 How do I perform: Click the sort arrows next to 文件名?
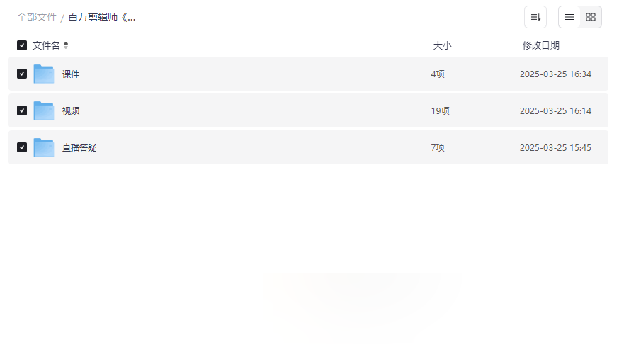pos(66,45)
